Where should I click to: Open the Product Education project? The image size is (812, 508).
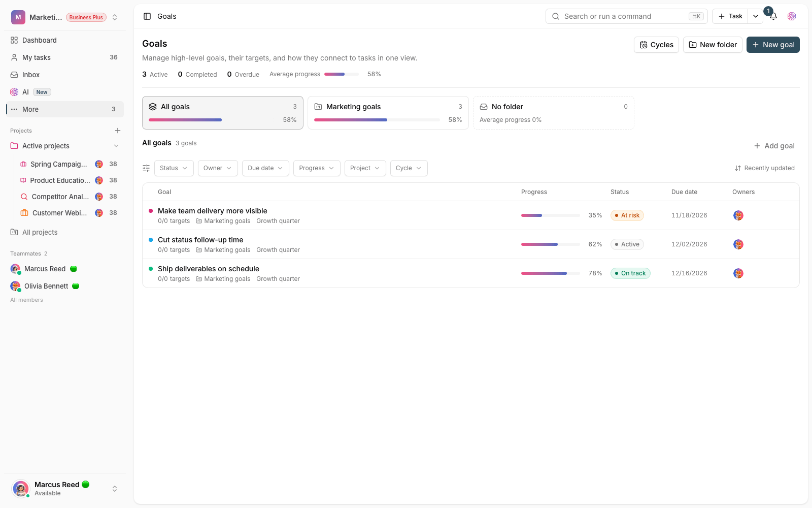[x=69, y=180]
